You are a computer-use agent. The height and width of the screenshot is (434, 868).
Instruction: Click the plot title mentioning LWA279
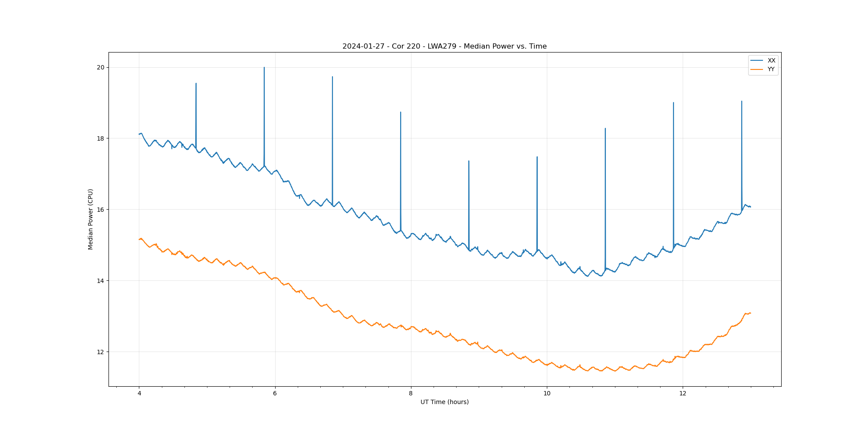click(x=444, y=46)
